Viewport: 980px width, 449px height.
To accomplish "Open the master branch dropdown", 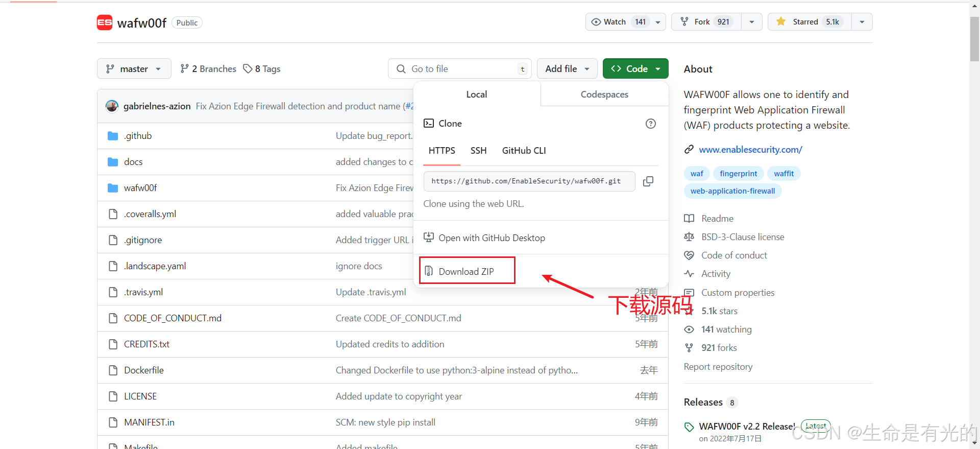I will click(x=134, y=69).
